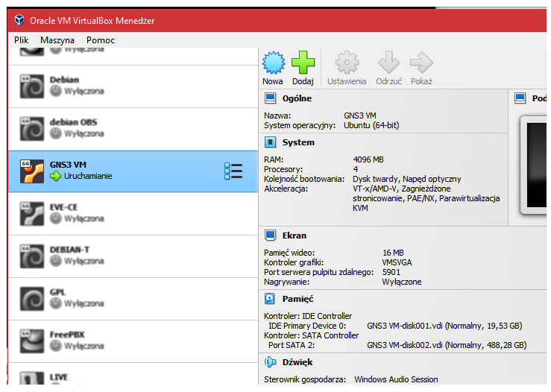551x392 pixels.
Task: Select the FreePBX virtual machine
Action: pyautogui.click(x=119, y=341)
